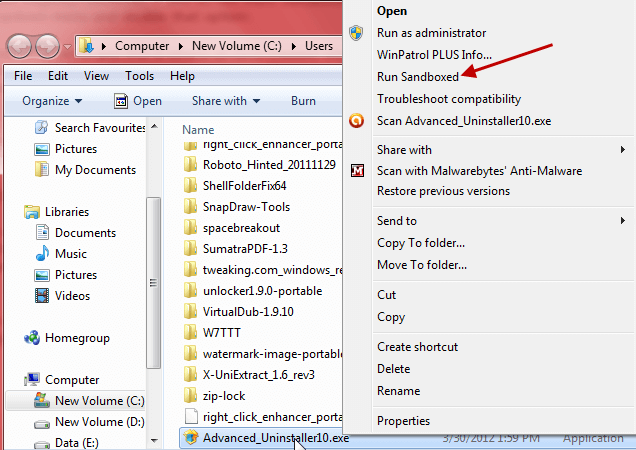The width and height of the screenshot is (636, 450).
Task: Select Move To folder... option
Action: point(422,265)
